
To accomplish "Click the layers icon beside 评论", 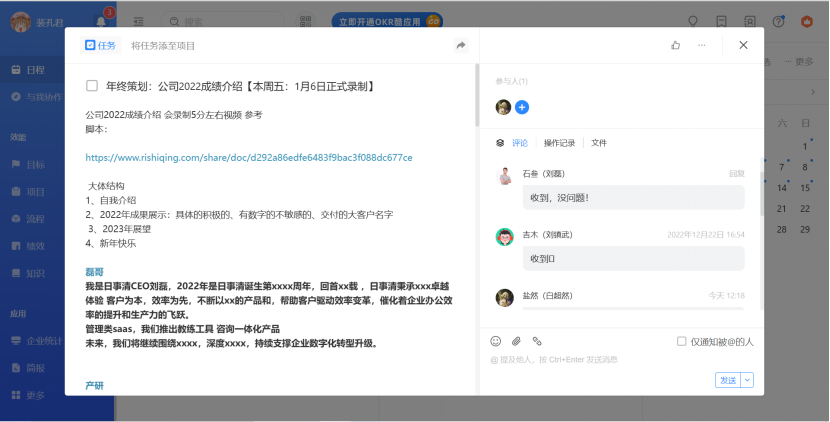I will coord(500,143).
